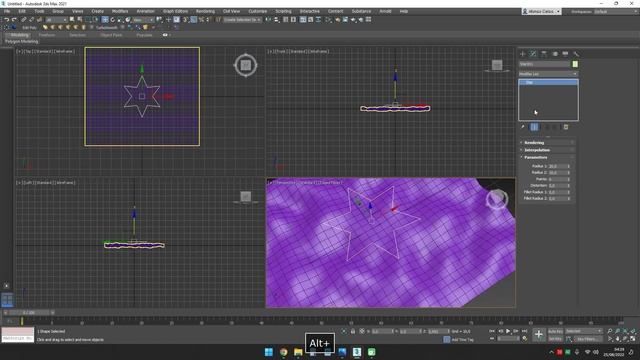Screen dimensions: 640x360
Task: Click the Pan View hand icon
Action: (x=618, y=339)
